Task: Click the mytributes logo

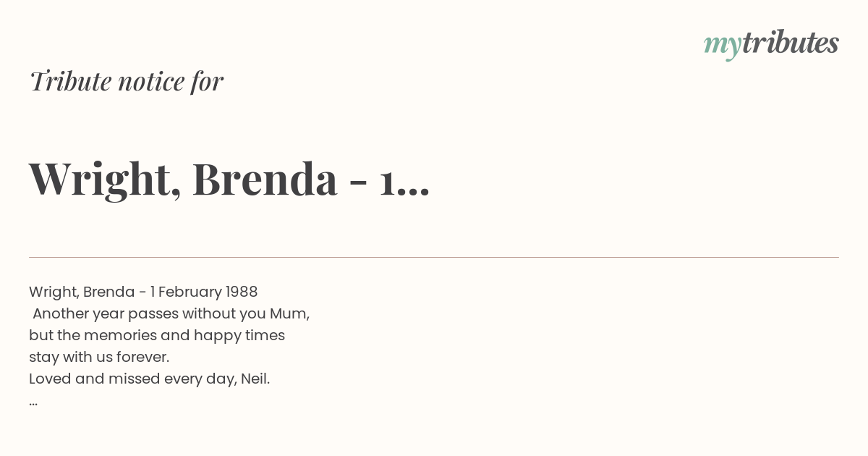Action: click(771, 44)
